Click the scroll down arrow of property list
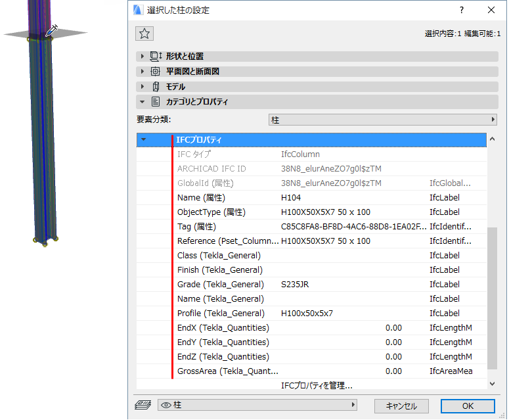 click(492, 384)
